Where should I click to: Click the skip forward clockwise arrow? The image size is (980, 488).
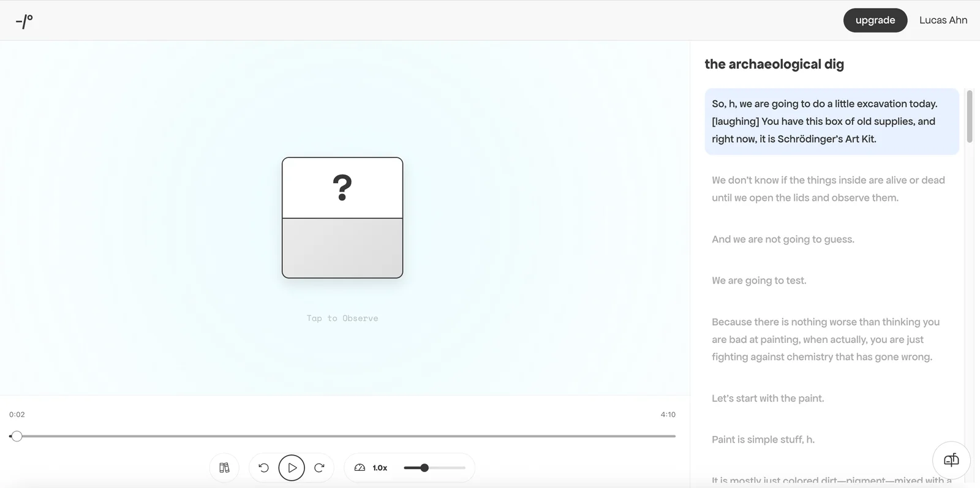pos(319,468)
